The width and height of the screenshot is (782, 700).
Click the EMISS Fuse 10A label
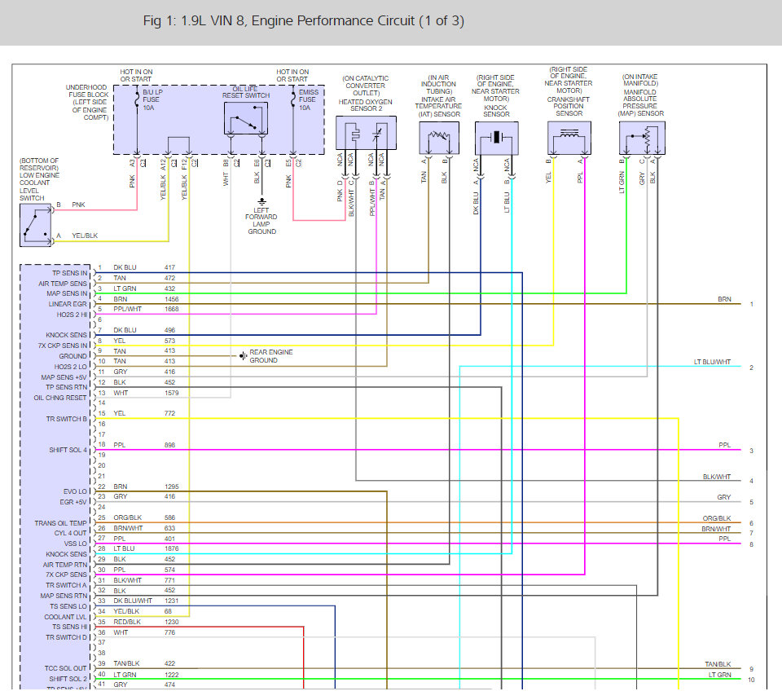[308, 99]
